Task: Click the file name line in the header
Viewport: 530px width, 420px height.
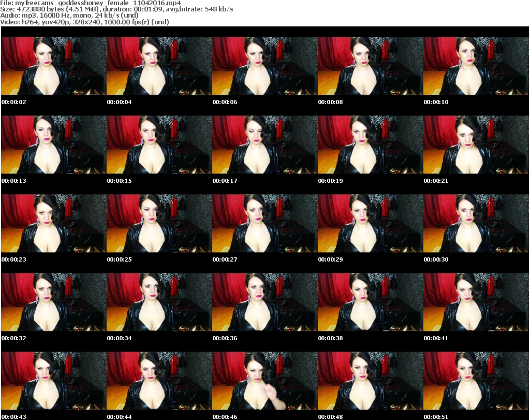Action: (91, 3)
